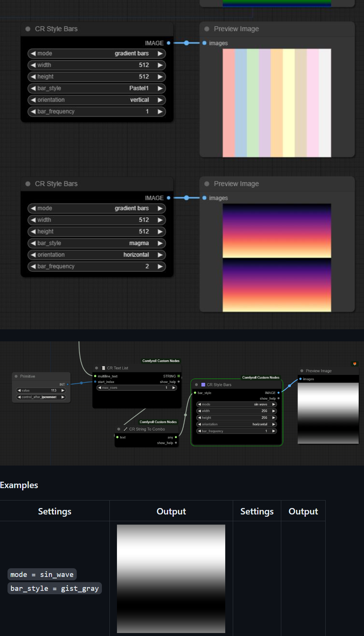This screenshot has height=636, width=364.
Task: Click the width 512 slider in the Pastel1 node
Action: (x=97, y=65)
